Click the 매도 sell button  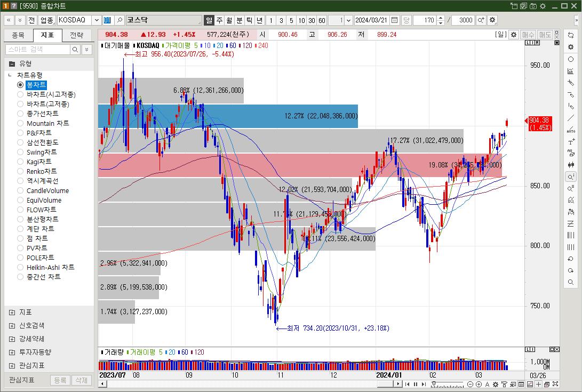click(x=545, y=35)
